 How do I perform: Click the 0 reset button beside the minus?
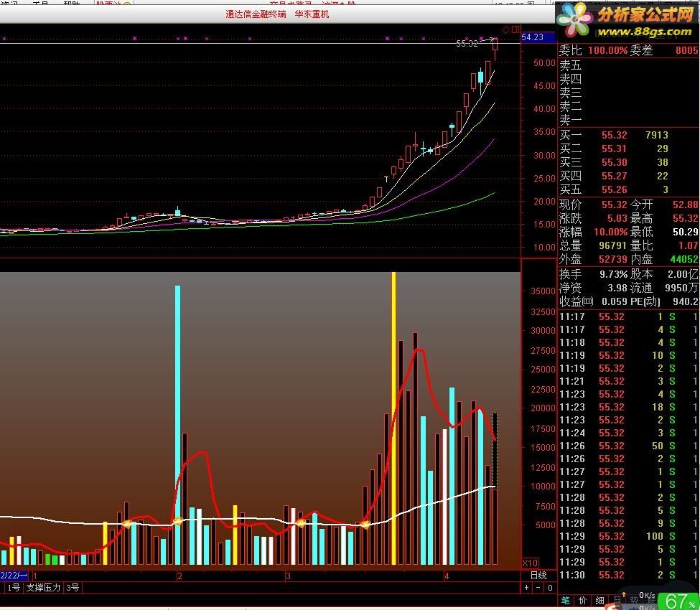pos(550,588)
